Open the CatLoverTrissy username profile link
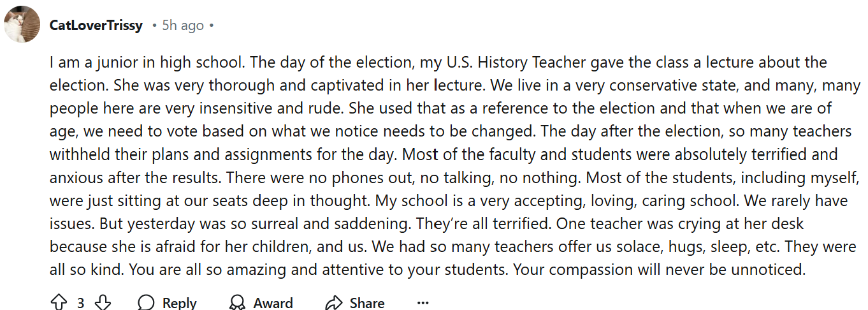Image resolution: width=868 pixels, height=310 pixels. point(96,26)
